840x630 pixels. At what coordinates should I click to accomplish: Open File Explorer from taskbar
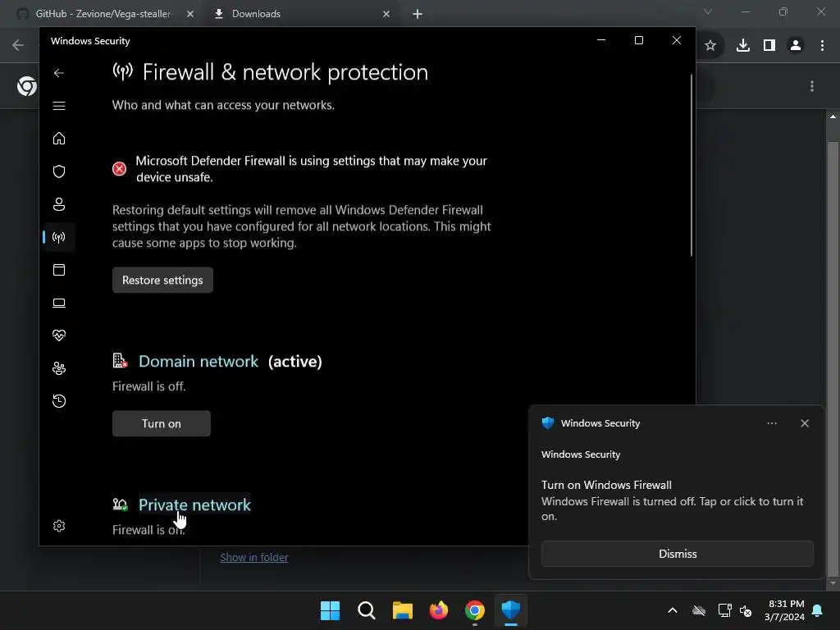click(402, 610)
